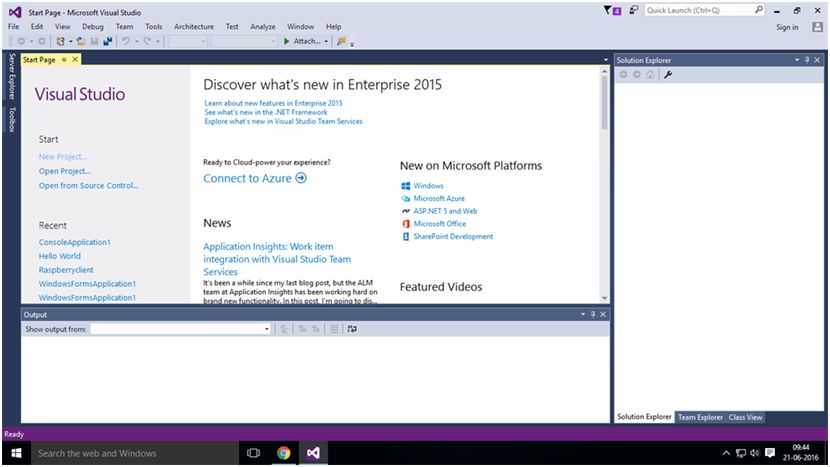
Task: Click the Open Project... link
Action: tap(65, 171)
